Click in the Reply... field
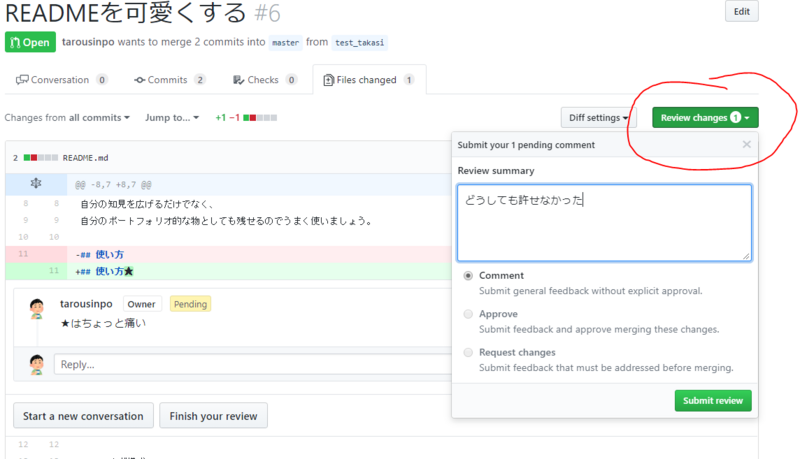 [x=253, y=364]
